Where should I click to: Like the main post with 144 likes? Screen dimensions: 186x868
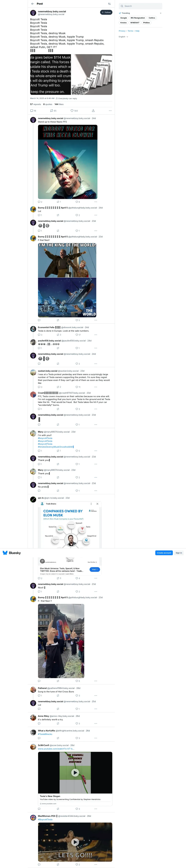(74, 111)
